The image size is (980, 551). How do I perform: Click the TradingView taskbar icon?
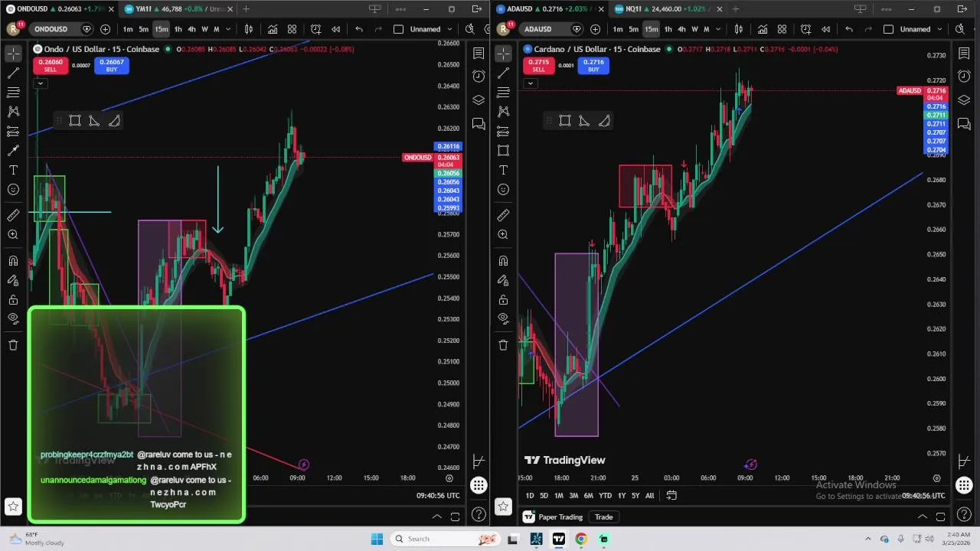pos(559,539)
